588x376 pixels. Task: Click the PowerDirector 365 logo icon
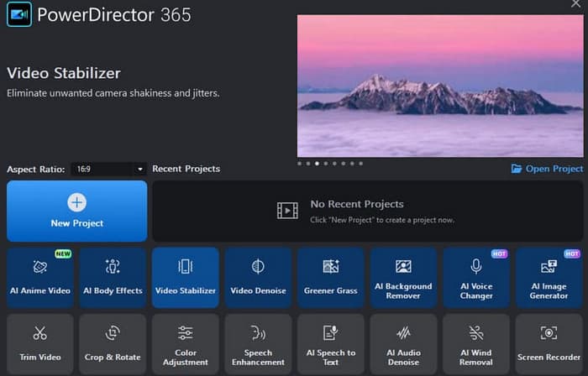click(x=19, y=14)
